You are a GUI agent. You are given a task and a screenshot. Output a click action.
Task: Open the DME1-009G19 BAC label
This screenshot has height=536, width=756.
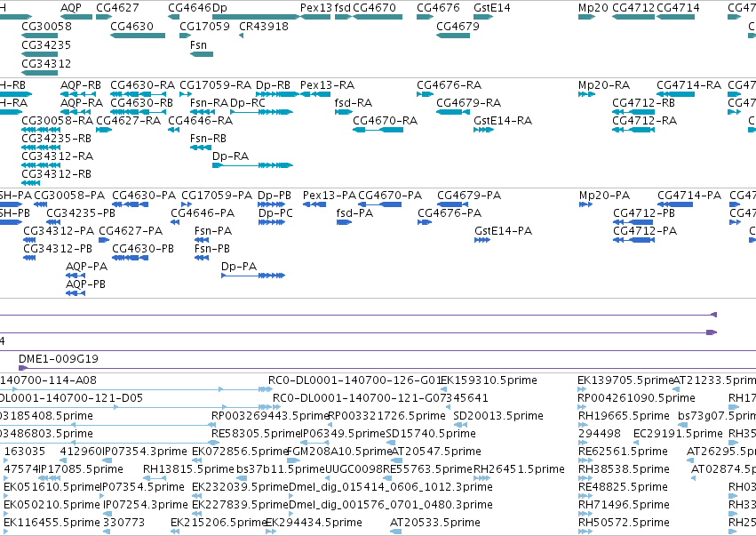coord(59,359)
